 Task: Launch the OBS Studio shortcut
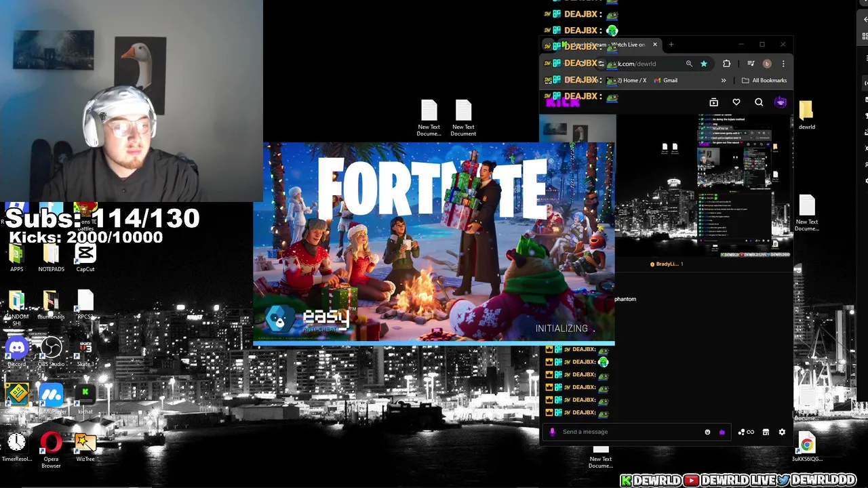(51, 352)
